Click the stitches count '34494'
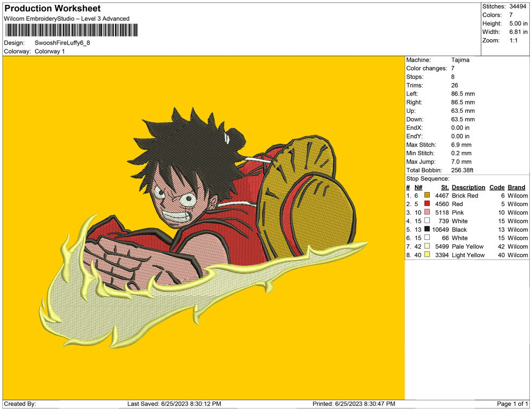The width and height of the screenshot is (532, 409). coord(517,6)
